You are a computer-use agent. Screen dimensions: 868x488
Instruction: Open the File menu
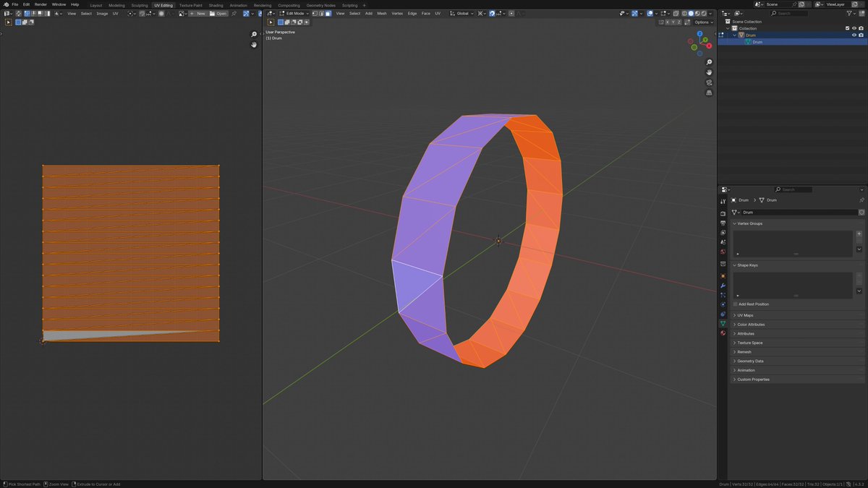point(15,4)
